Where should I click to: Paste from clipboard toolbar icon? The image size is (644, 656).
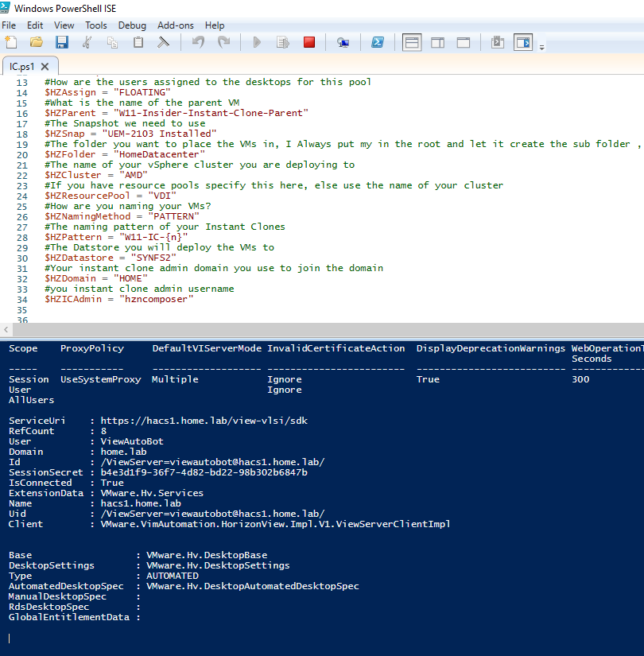[x=138, y=42]
